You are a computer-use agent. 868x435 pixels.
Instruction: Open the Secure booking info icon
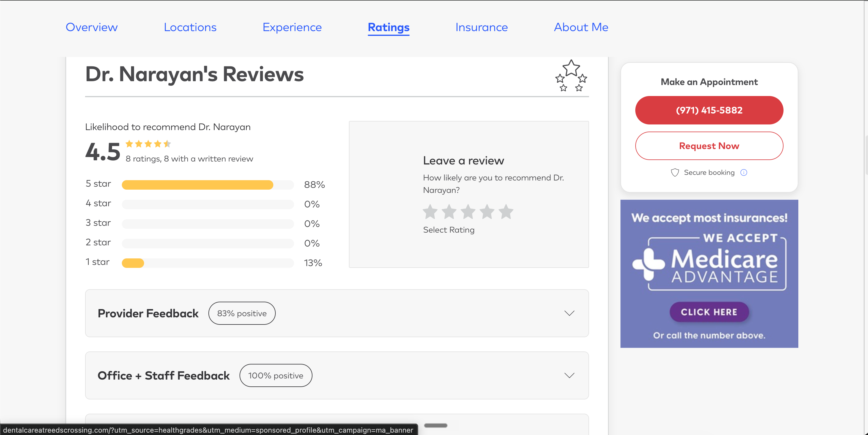pyautogui.click(x=744, y=172)
